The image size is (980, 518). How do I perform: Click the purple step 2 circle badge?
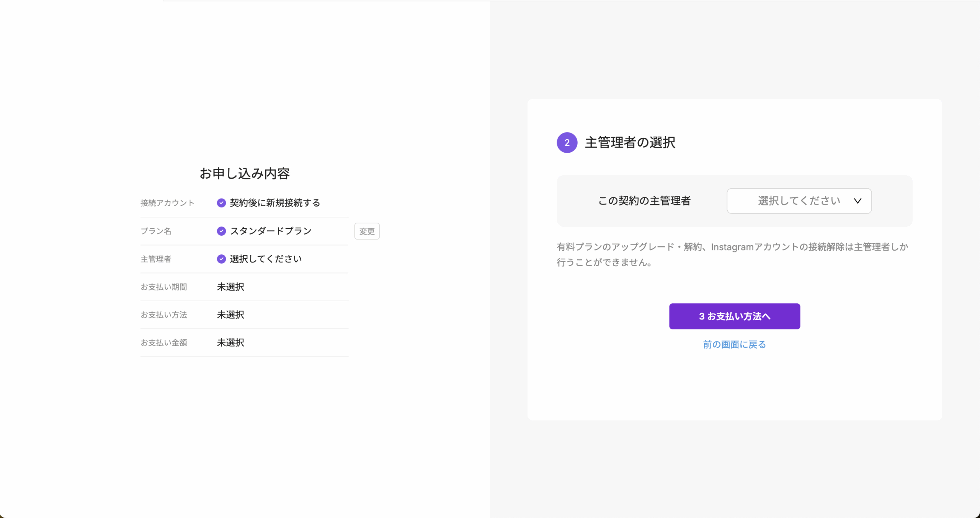coord(567,143)
